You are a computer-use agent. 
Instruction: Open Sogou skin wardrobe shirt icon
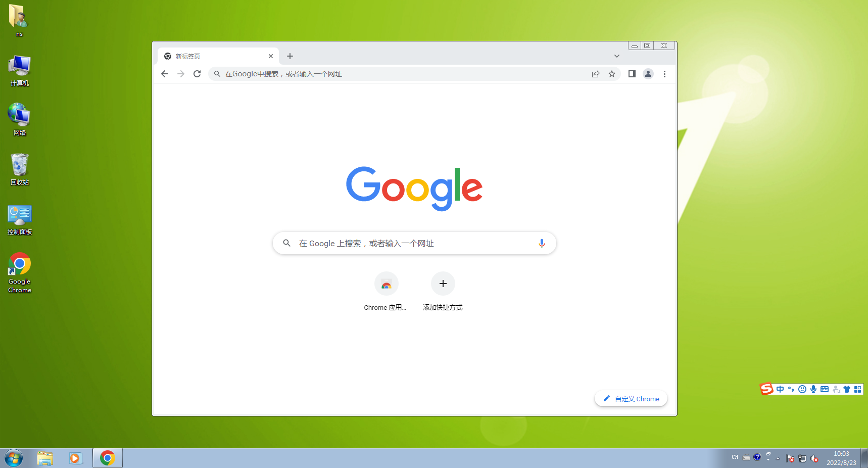point(847,389)
